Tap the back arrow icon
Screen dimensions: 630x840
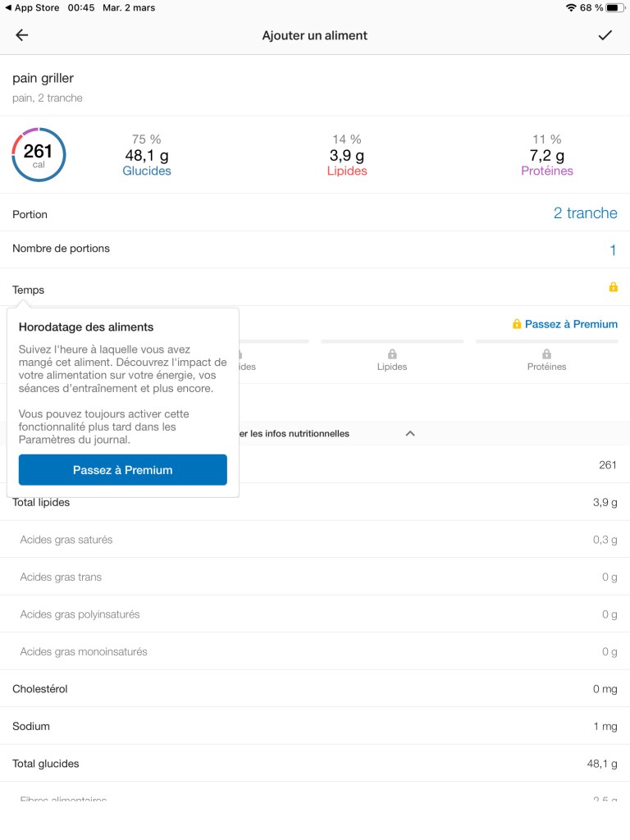tap(21, 35)
